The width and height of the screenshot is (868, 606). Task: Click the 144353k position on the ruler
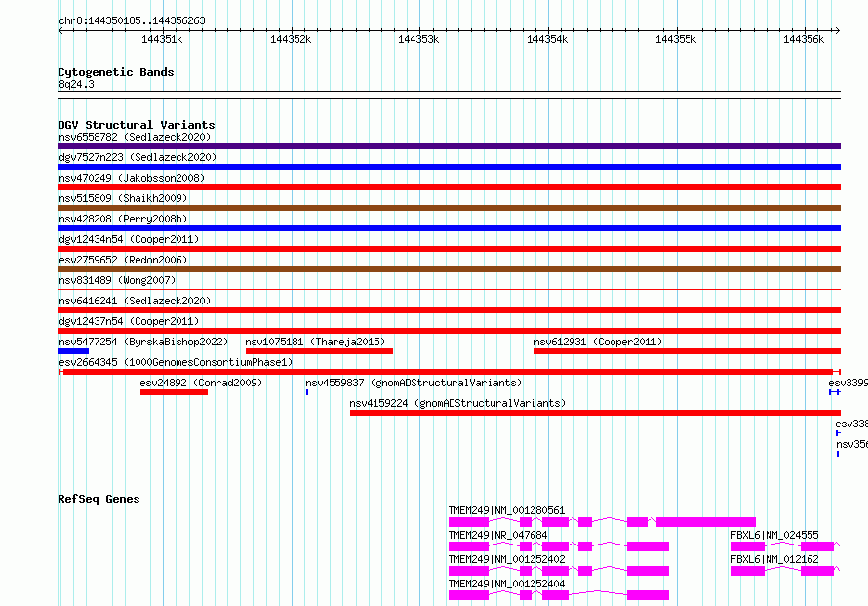(x=418, y=39)
